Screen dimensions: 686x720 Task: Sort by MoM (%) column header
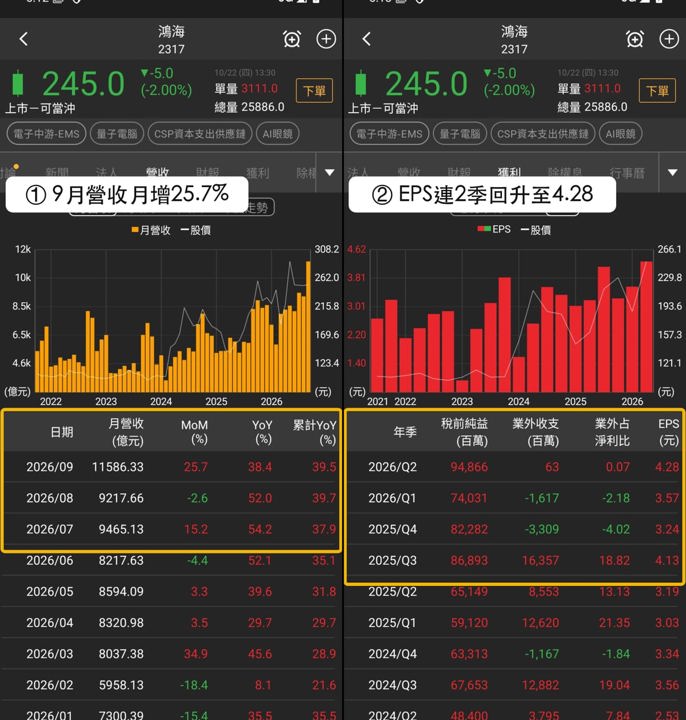[194, 432]
